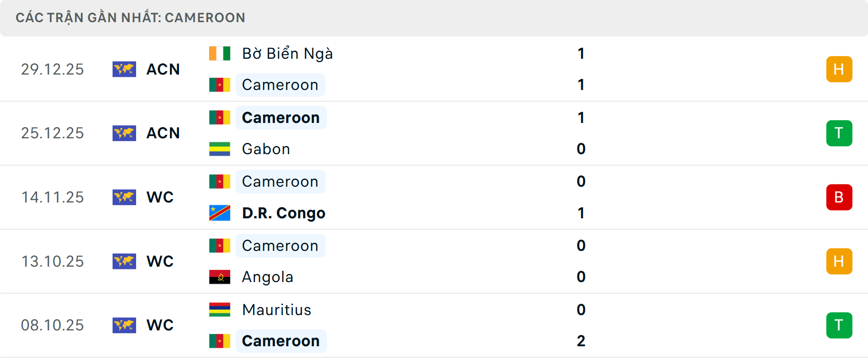
Task: Click the ACN competition globe icon for 29.12.25
Action: [124, 69]
